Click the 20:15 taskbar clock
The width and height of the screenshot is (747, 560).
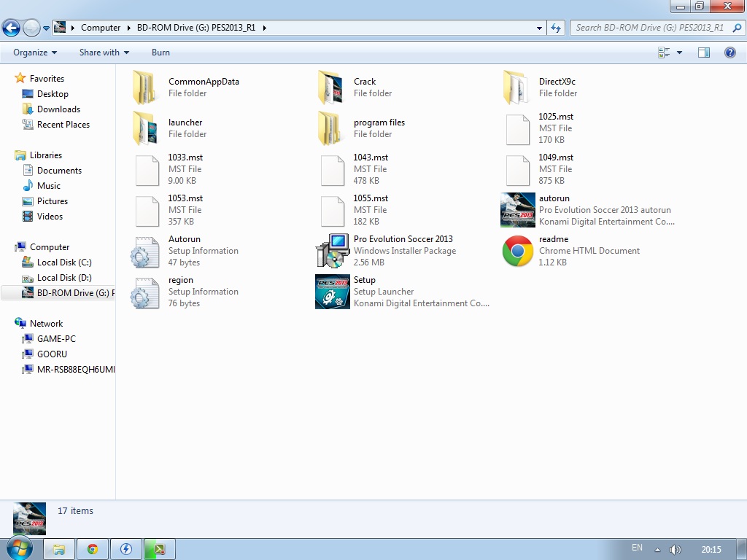711,550
